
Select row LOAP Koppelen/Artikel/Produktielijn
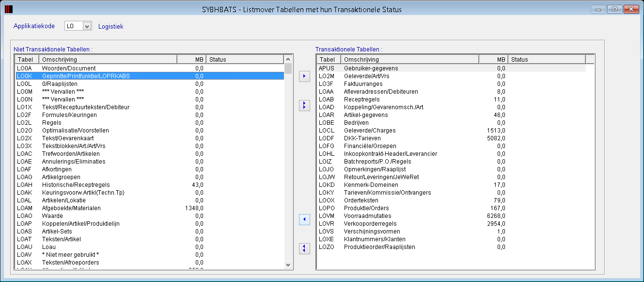pos(149,223)
